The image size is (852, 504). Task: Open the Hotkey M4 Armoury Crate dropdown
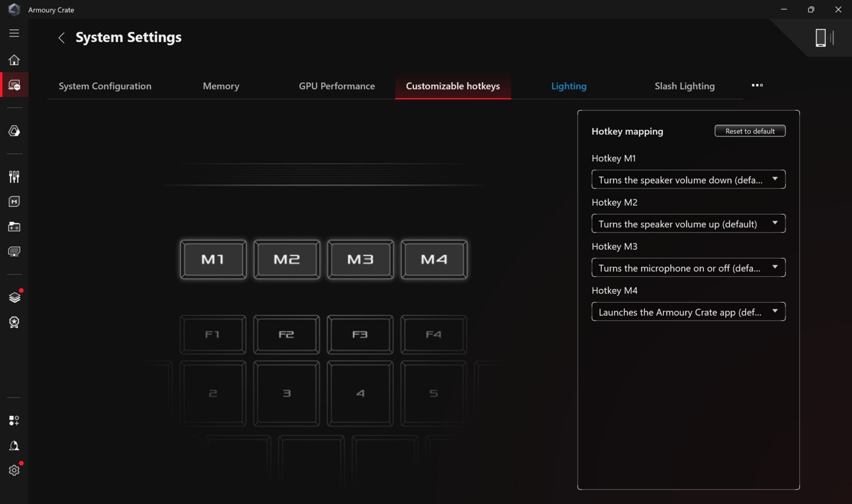pos(688,312)
